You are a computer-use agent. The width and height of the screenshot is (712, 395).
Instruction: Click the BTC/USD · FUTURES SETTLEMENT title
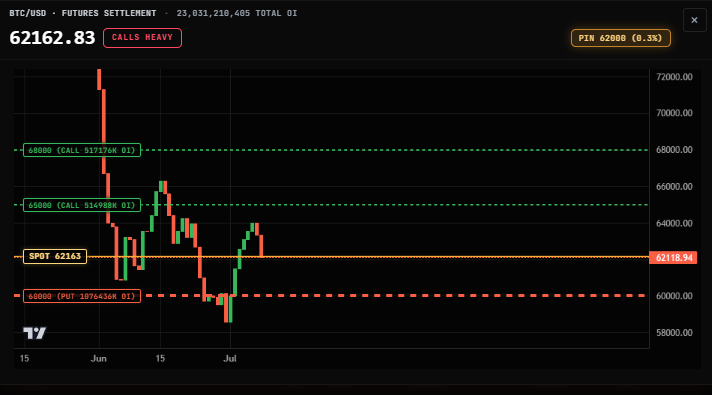[83, 13]
